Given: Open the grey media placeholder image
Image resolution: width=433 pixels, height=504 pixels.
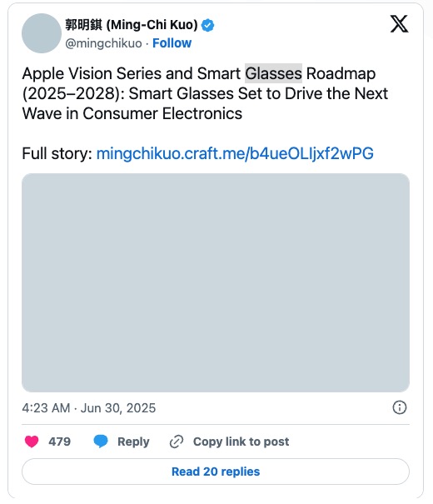Looking at the screenshot, I should 216,283.
